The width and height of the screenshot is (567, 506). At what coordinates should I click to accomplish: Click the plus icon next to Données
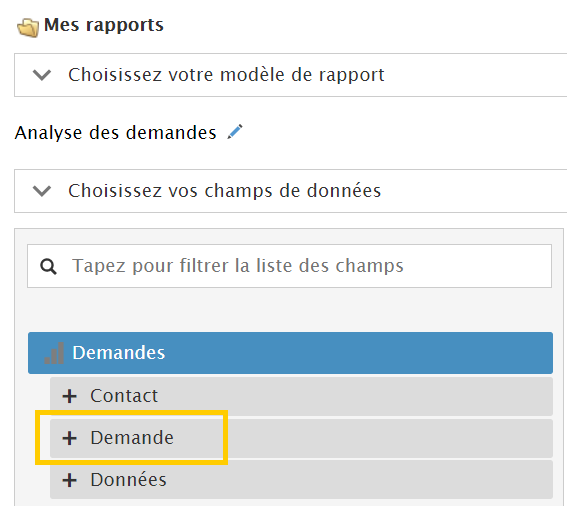click(x=69, y=480)
